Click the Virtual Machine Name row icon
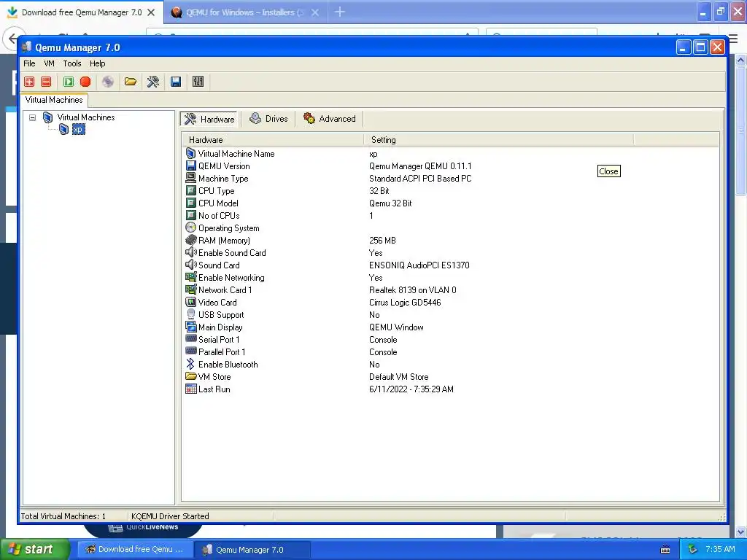Screen dimensions: 747x560 pyautogui.click(x=190, y=153)
